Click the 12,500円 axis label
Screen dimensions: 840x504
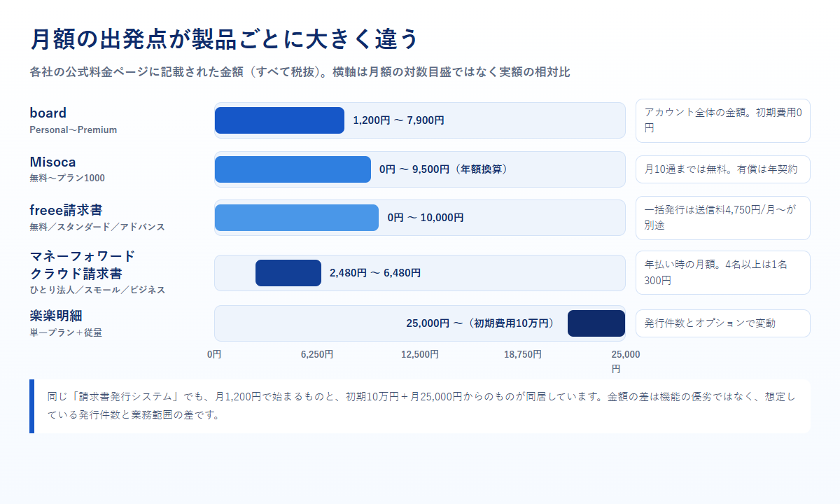[420, 354]
